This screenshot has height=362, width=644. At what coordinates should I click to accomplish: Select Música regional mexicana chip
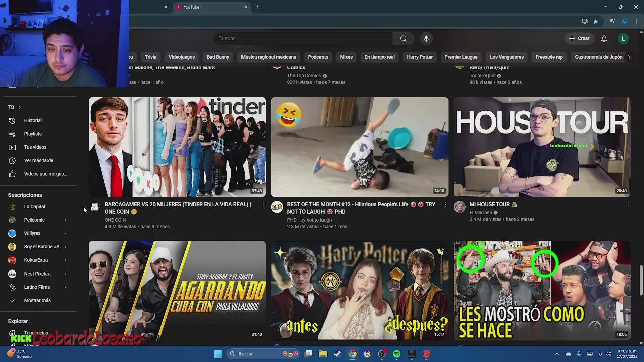(x=269, y=57)
